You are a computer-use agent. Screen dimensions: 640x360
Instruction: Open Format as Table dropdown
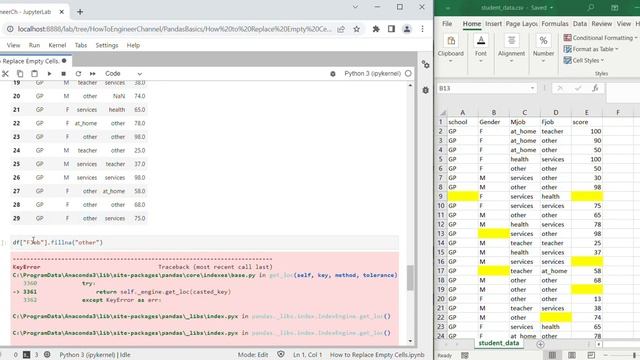pos(591,49)
